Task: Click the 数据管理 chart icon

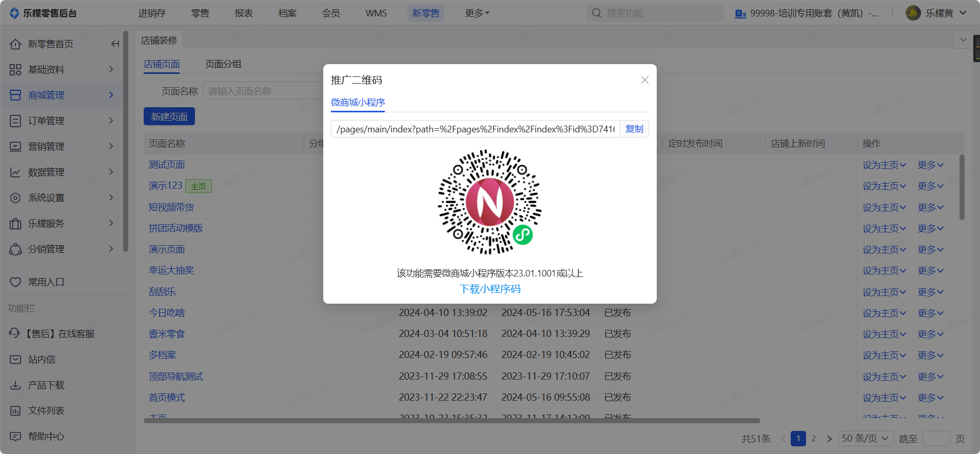Action: pyautogui.click(x=15, y=172)
